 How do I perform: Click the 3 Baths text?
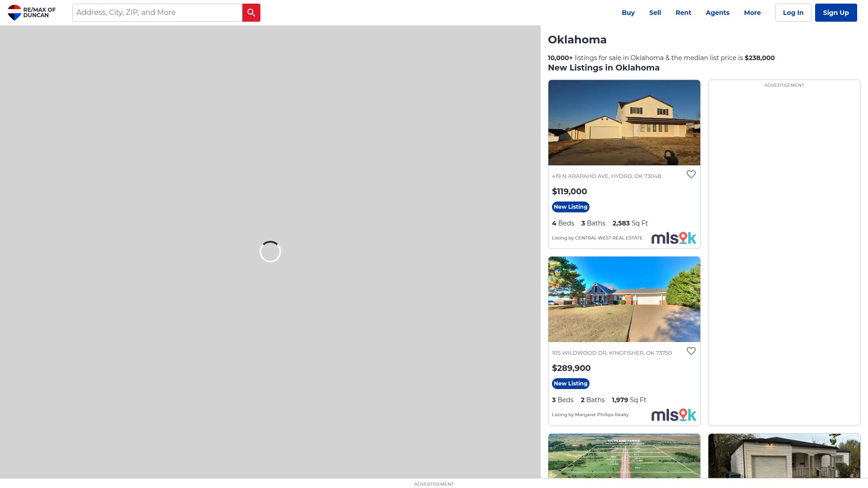tap(593, 223)
